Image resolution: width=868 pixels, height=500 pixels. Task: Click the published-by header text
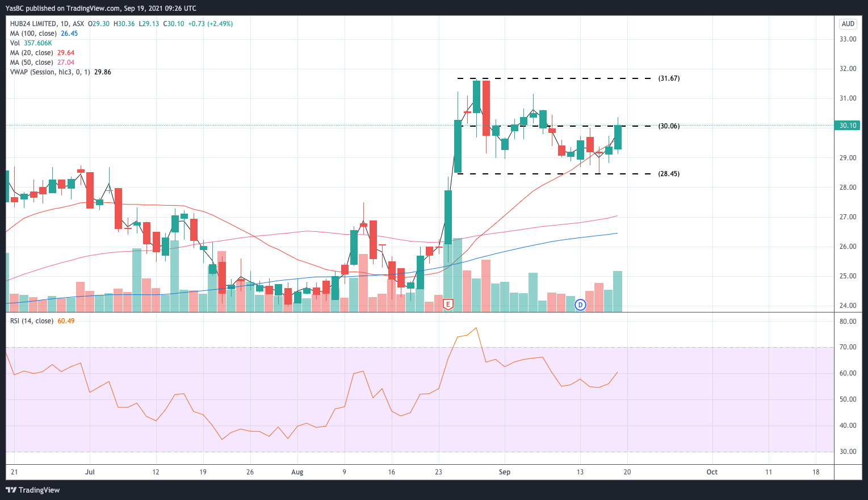(101, 9)
